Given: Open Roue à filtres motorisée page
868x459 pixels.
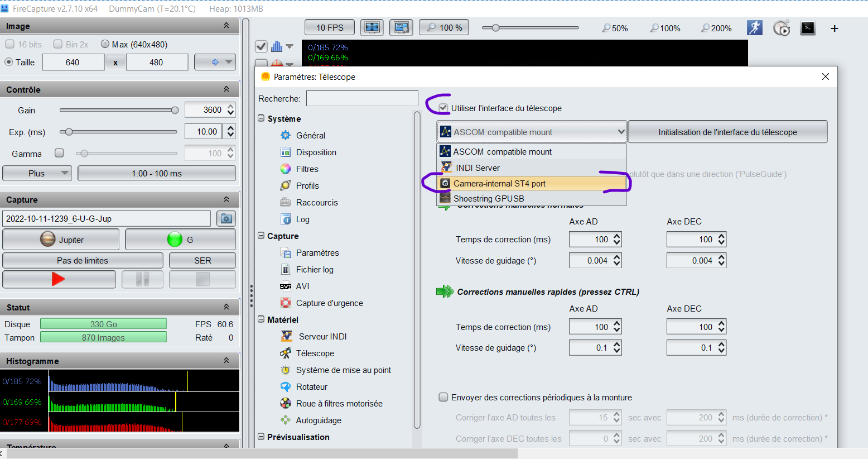Looking at the screenshot, I should click(339, 403).
